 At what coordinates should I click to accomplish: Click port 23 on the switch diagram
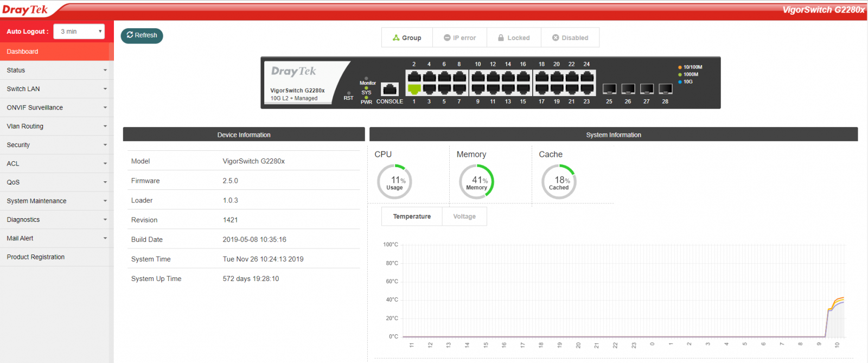click(x=587, y=89)
